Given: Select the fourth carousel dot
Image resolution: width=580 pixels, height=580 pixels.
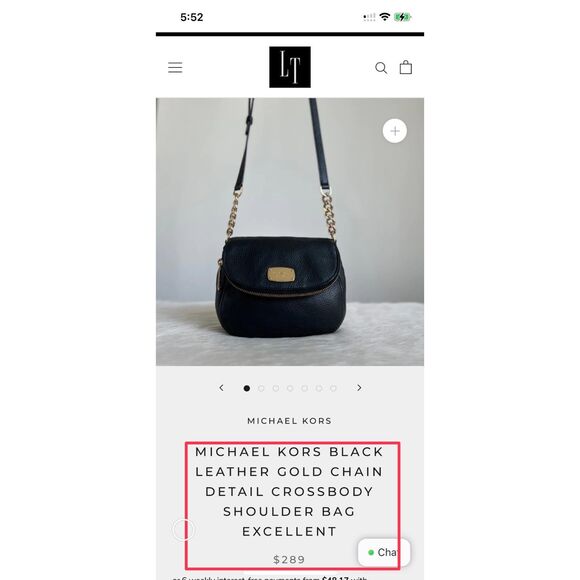Looking at the screenshot, I should click(x=290, y=388).
